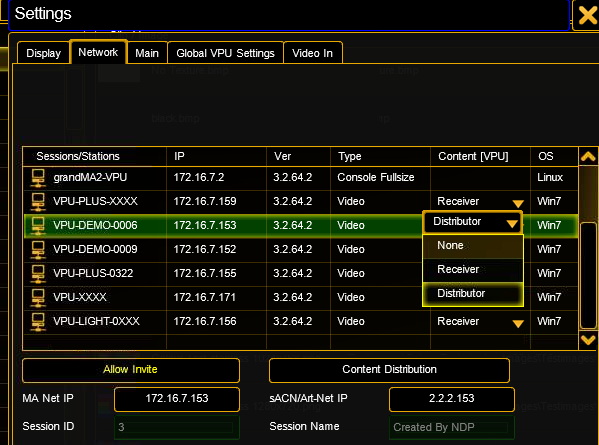Expand Receiver dropdown for VPU-LIGHT-0XXX
Viewport: 599px width, 445px height.
click(x=518, y=324)
